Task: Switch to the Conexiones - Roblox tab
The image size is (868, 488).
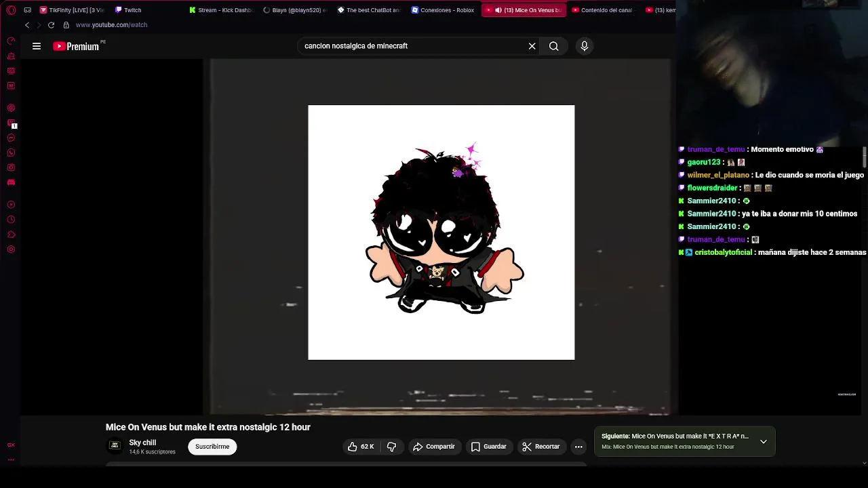Action: click(443, 10)
